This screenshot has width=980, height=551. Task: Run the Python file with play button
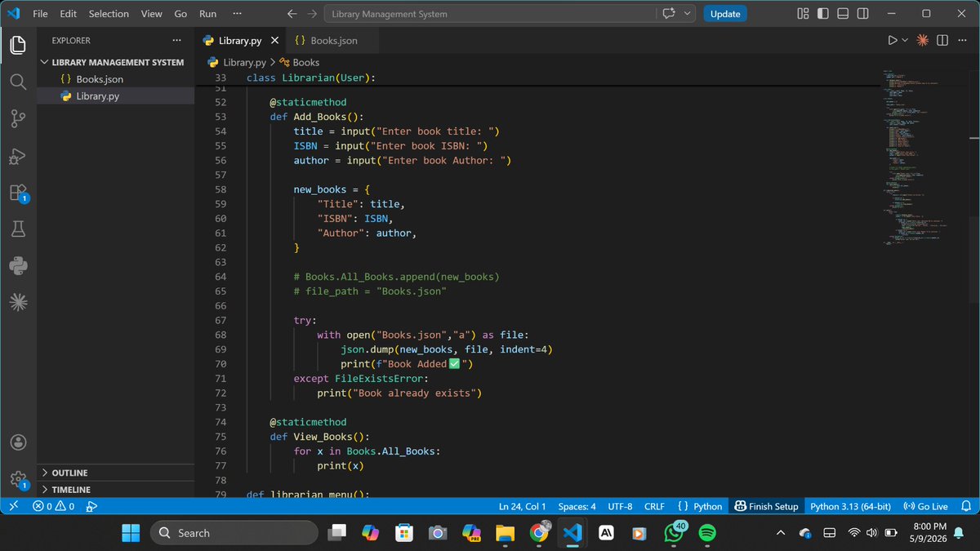point(893,40)
